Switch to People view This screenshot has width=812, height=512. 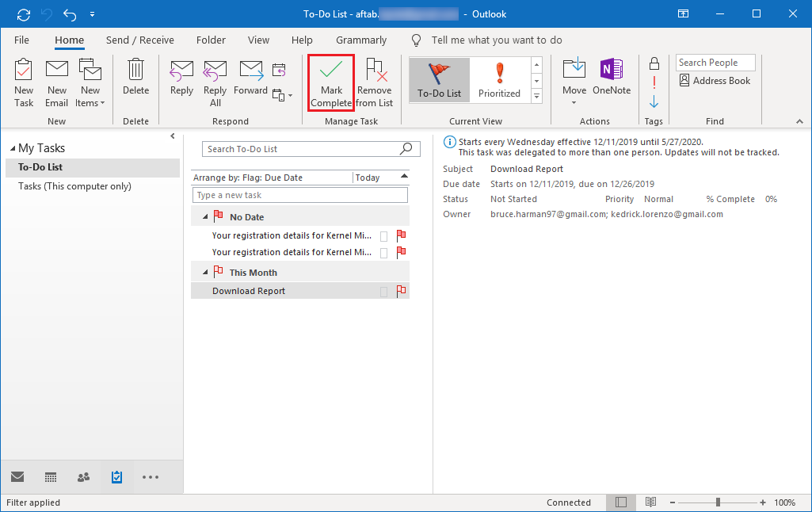pyautogui.click(x=83, y=477)
